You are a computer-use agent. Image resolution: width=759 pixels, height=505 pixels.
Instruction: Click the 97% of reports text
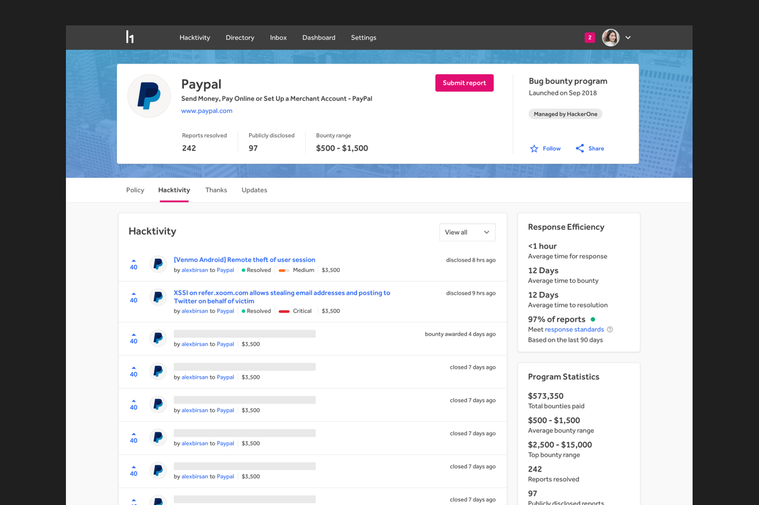click(x=556, y=319)
